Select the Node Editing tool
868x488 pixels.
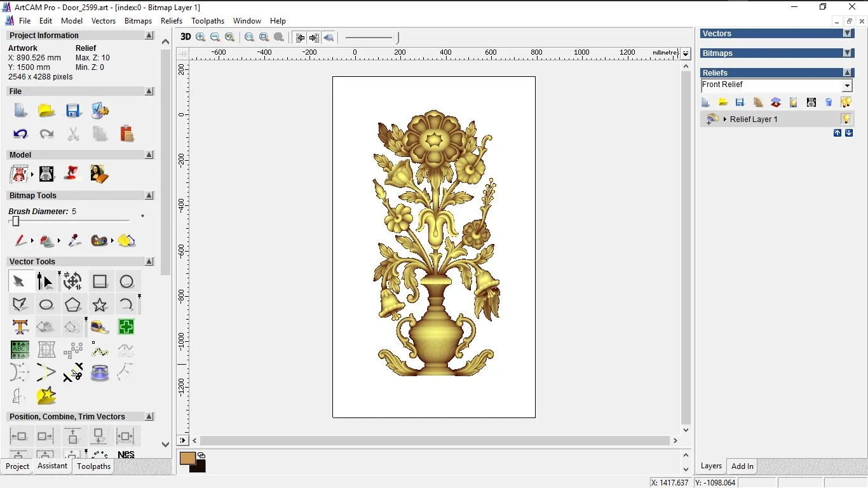coord(45,281)
